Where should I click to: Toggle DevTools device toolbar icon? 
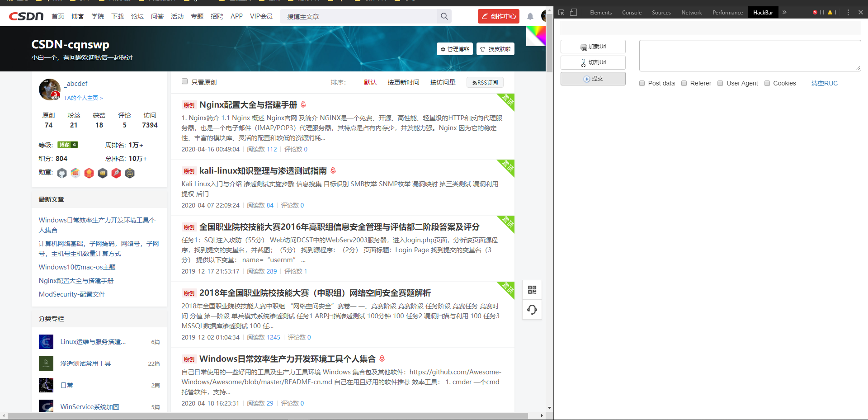pos(573,13)
